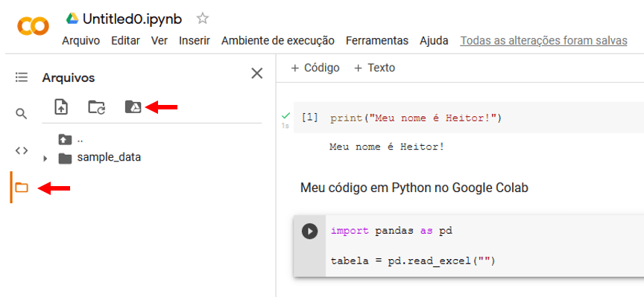This screenshot has width=644, height=297.
Task: Click the upload file icon
Action: pos(61,107)
